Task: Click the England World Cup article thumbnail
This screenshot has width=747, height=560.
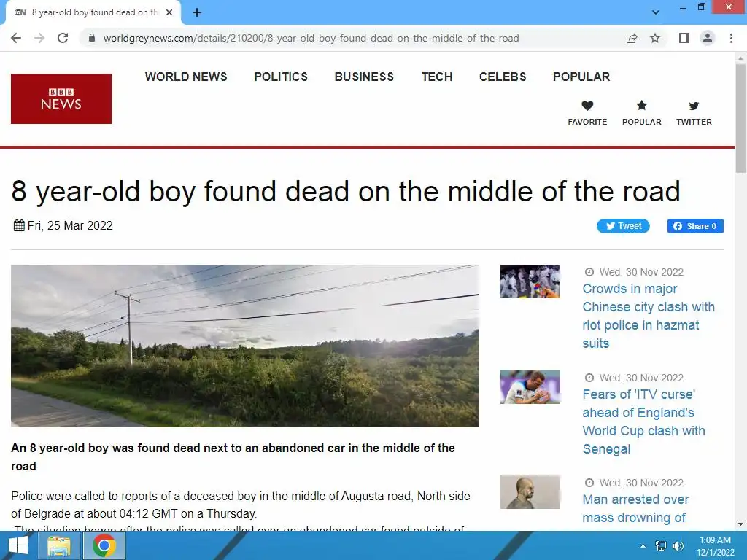Action: 530,387
